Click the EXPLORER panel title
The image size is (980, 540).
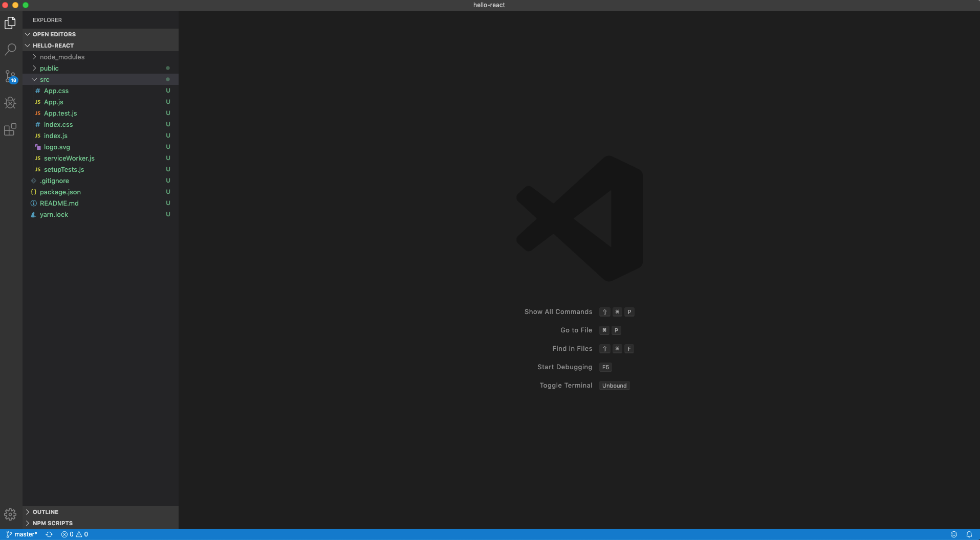click(x=47, y=20)
